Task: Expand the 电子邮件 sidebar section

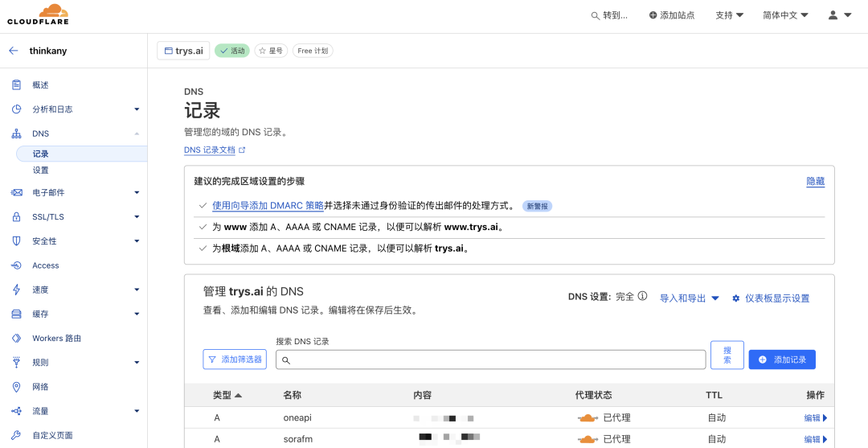Action: (137, 193)
